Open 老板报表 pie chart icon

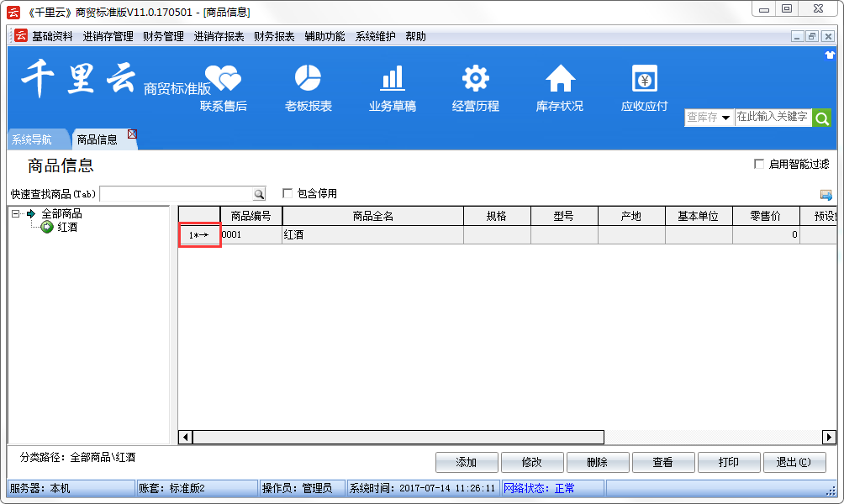[308, 79]
